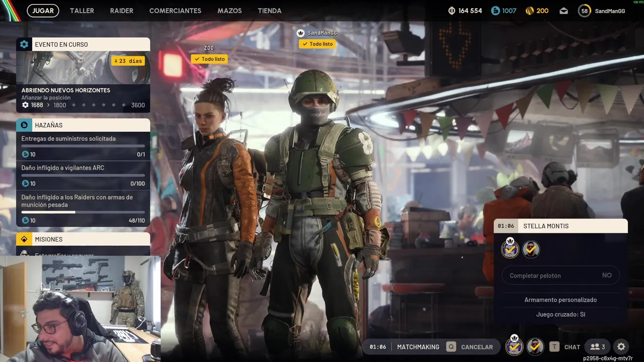644x362 pixels.
Task: Open the Abriendo Nuevos Horizontes event thumbnail
Action: tap(83, 67)
